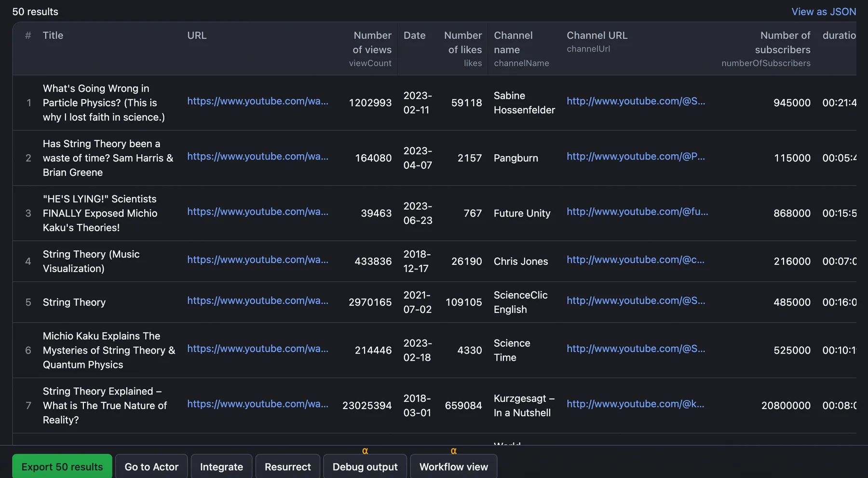Open video URL for Future Unity row

pos(258,212)
